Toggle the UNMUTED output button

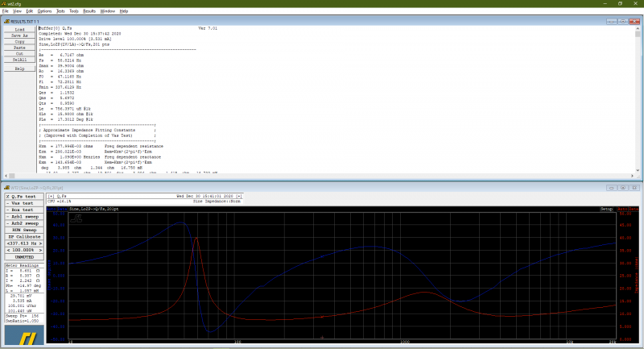tap(24, 257)
